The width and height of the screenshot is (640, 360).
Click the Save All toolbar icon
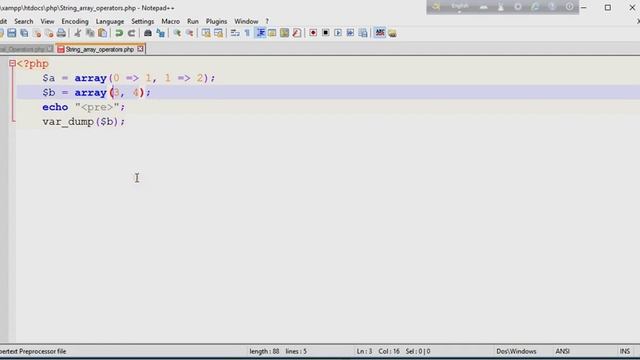coord(24,33)
